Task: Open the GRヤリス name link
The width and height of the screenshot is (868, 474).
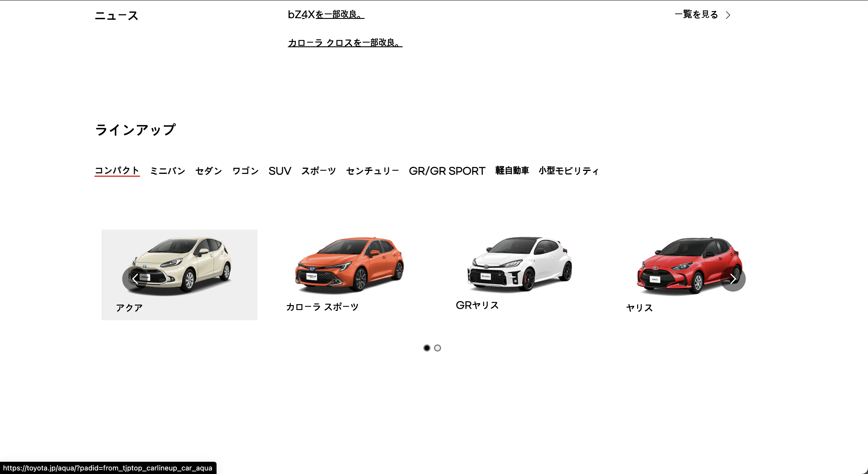Action: point(477,305)
